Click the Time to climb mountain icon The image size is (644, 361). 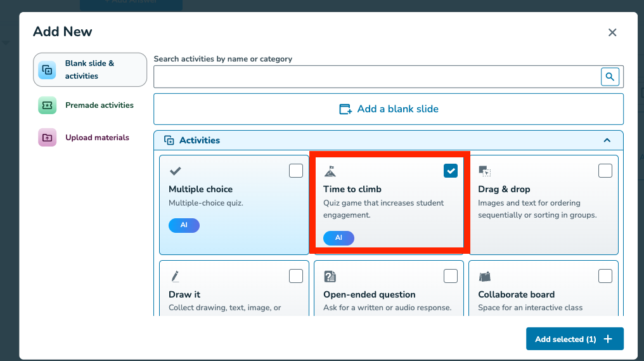pyautogui.click(x=330, y=171)
